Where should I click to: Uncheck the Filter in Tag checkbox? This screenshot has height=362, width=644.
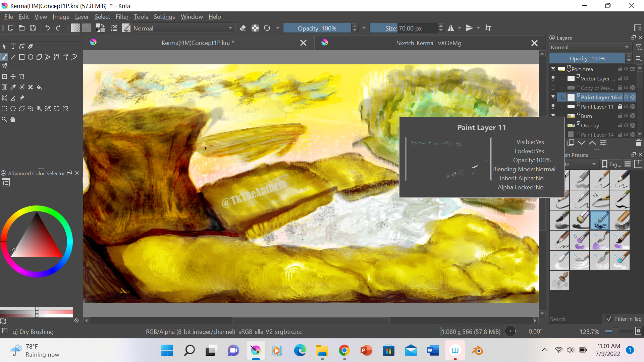pyautogui.click(x=609, y=319)
